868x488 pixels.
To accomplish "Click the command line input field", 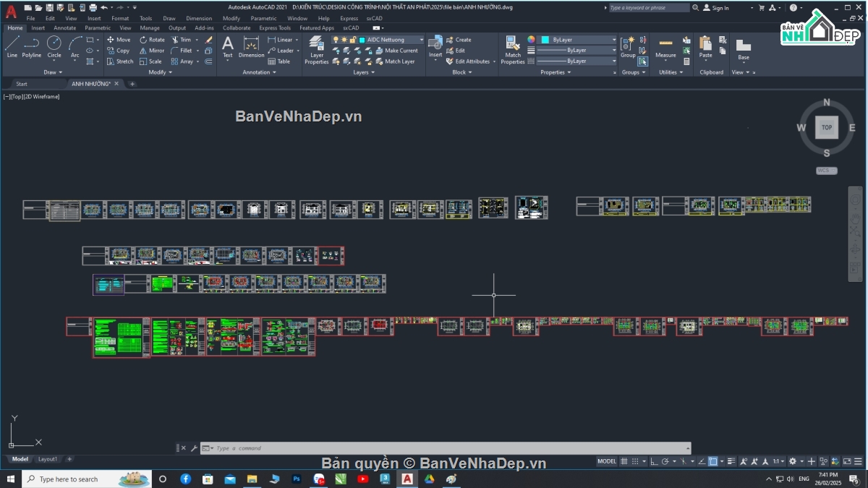I will coord(448,448).
